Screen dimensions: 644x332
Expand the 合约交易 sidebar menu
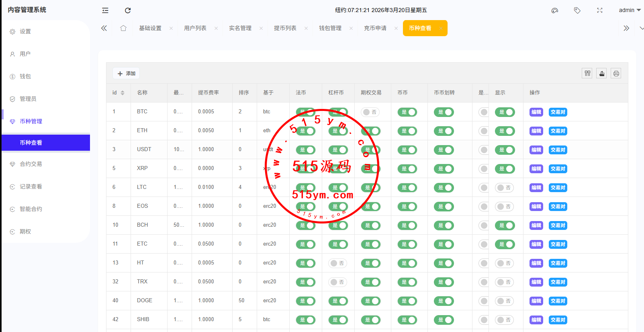(31, 164)
